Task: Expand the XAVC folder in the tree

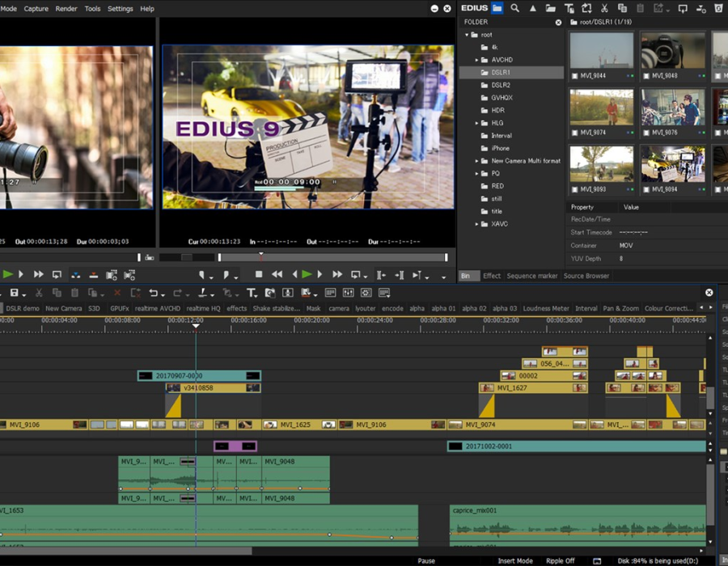Action: [476, 224]
